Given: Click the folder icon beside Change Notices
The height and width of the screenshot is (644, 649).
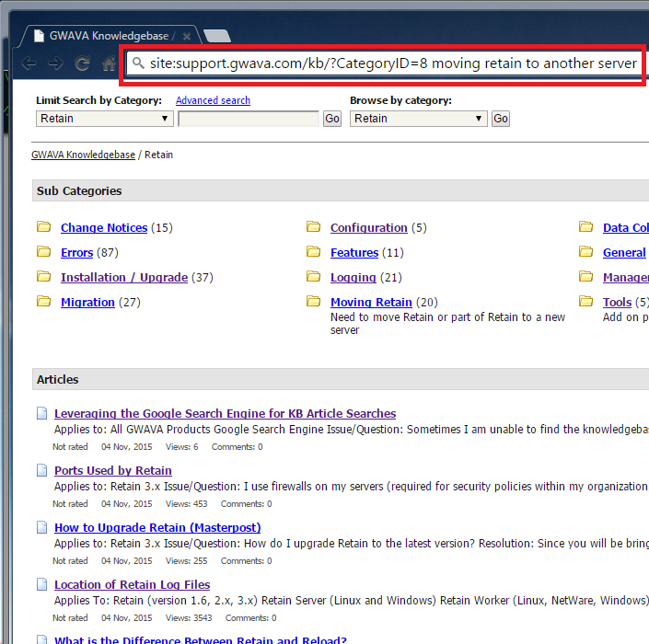Looking at the screenshot, I should coord(43,226).
